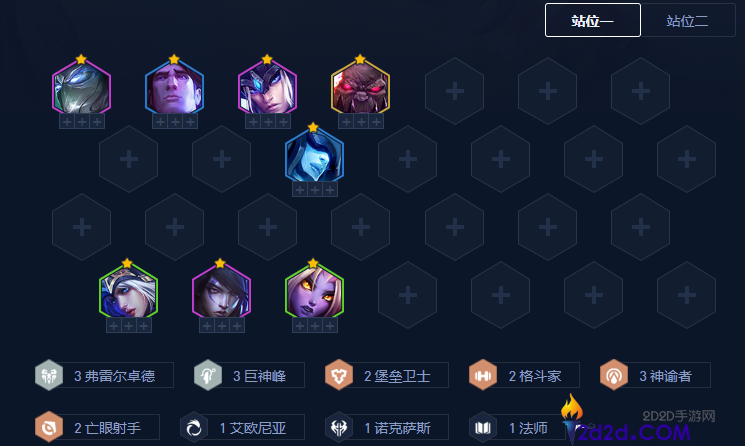This screenshot has height=446, width=745.
Task: Click the 2 亡眼射手 trait badge
Action: click(x=97, y=427)
